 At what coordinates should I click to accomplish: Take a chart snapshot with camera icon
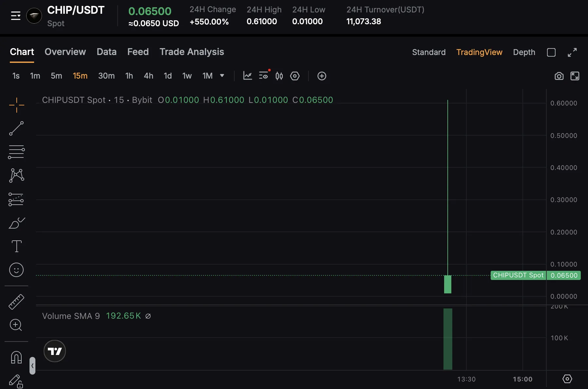[x=559, y=76]
